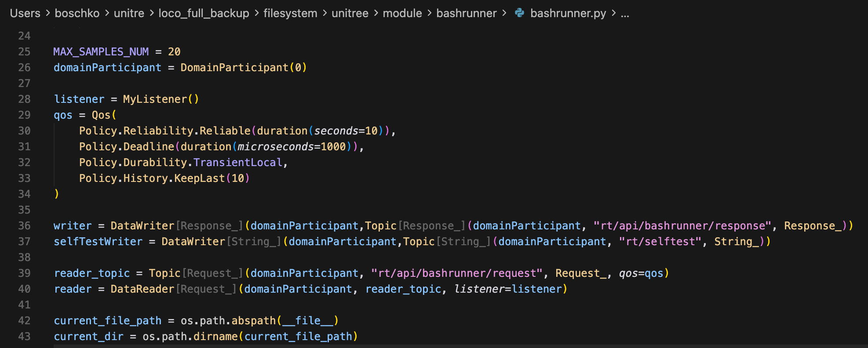Click the closing parenthesis on line 34
Image resolution: width=868 pixels, height=348 pixels.
pos(56,194)
